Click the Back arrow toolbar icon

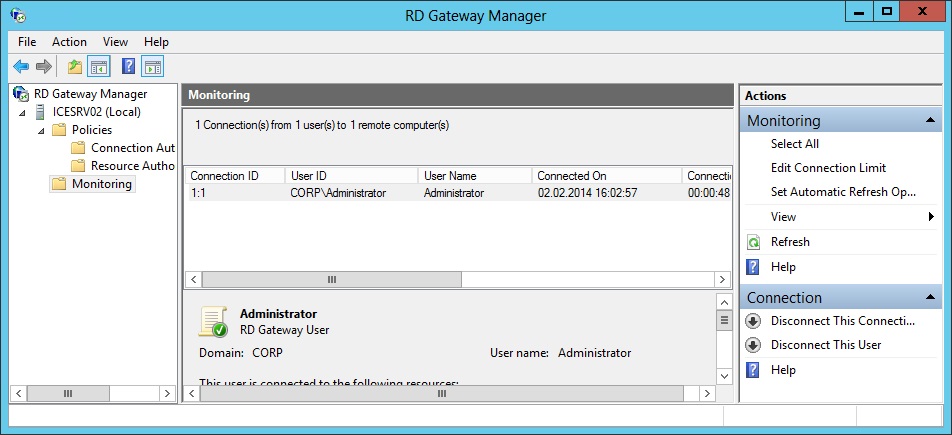(21, 67)
